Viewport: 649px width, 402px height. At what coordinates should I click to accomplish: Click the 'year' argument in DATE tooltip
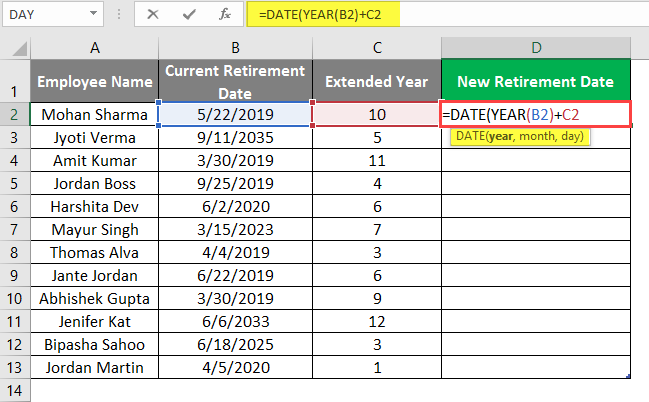click(498, 135)
